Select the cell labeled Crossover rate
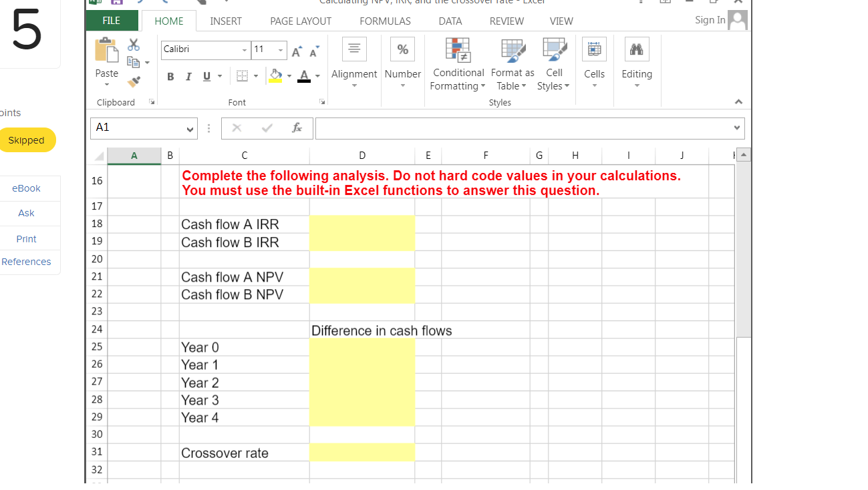 click(225, 453)
